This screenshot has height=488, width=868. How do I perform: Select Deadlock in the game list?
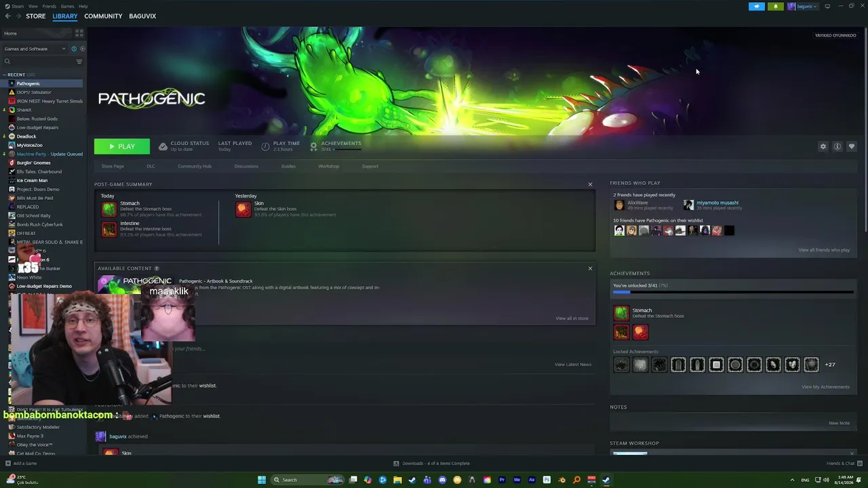point(26,136)
